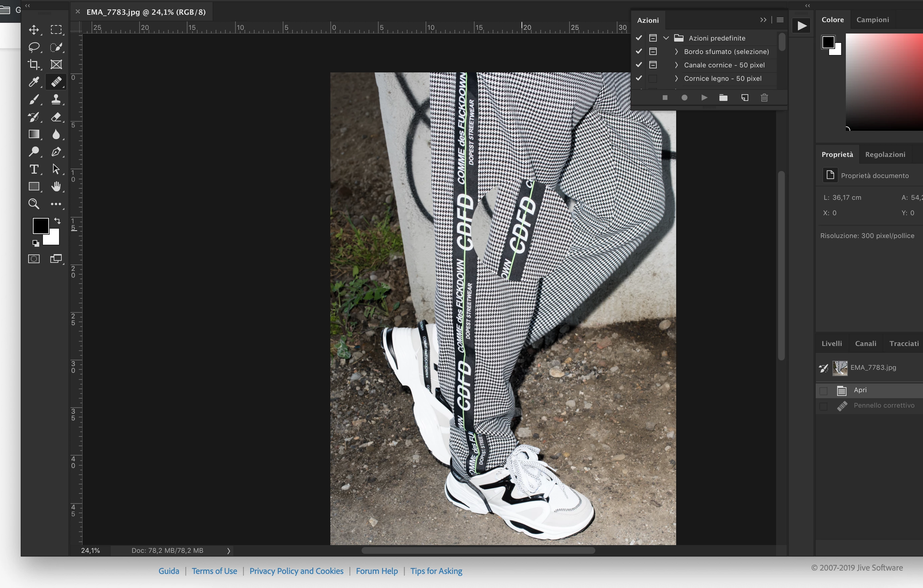Select the Type tool

tap(34, 169)
